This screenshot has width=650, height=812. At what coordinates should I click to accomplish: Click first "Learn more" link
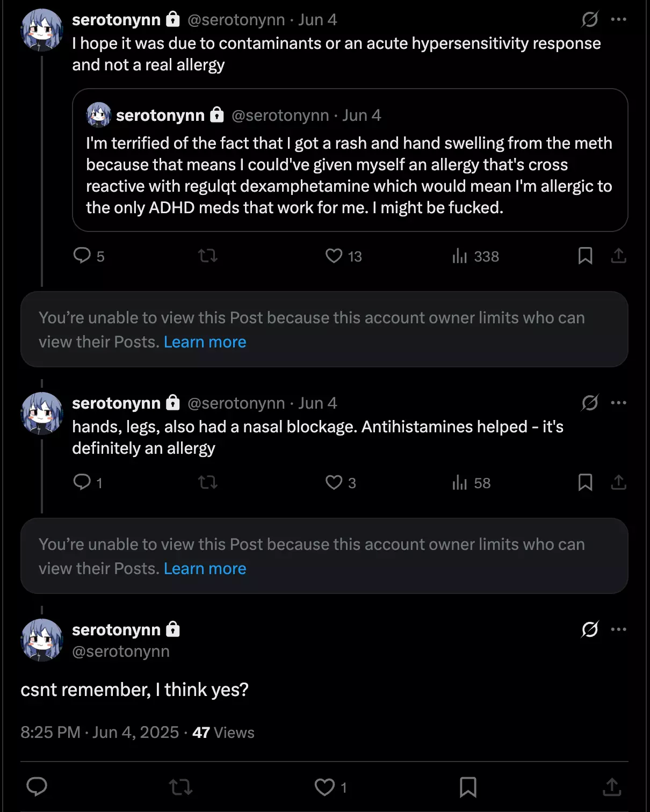(x=205, y=342)
